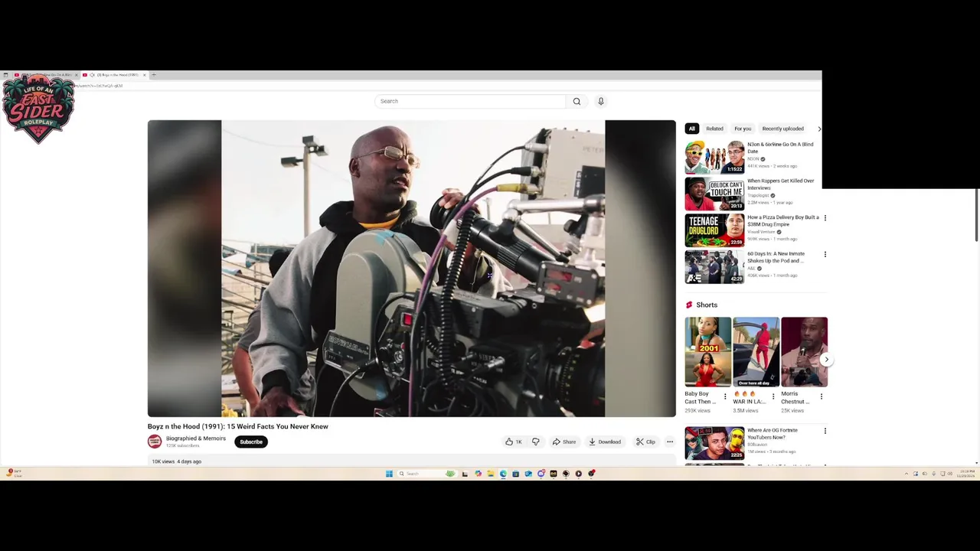This screenshot has width=980, height=551.
Task: Click the YouTube search magnifier button
Action: [577, 101]
